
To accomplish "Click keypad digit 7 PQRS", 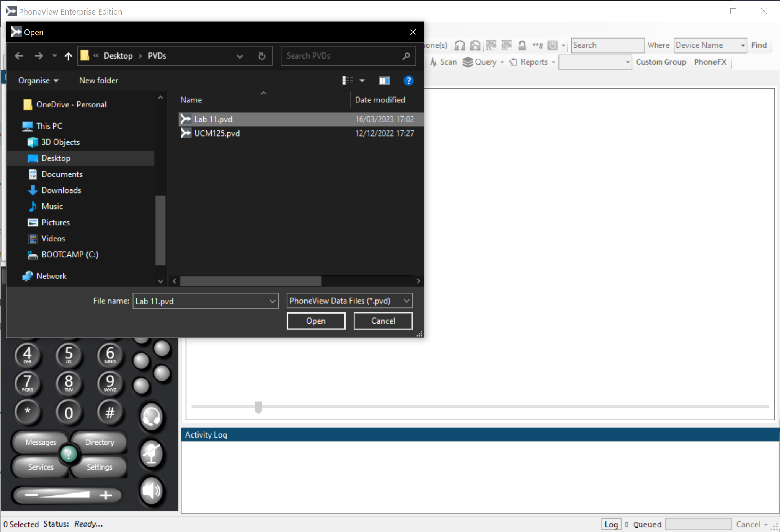I will 28,383.
